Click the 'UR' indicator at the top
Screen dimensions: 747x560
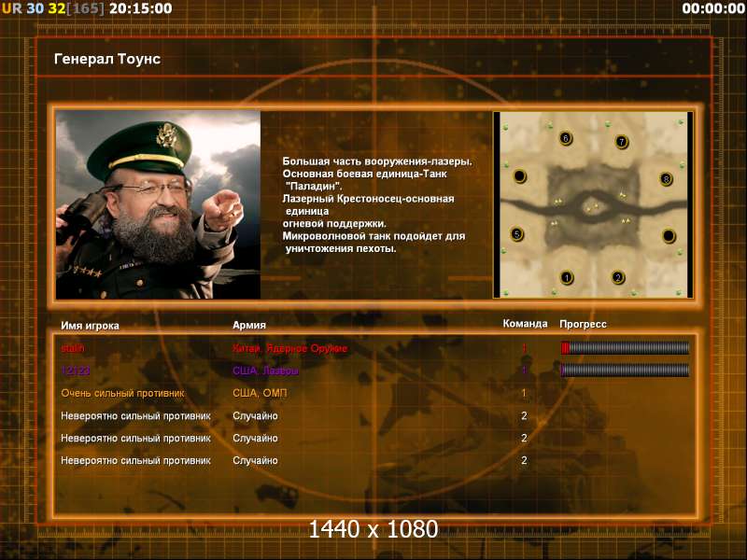tap(12, 8)
